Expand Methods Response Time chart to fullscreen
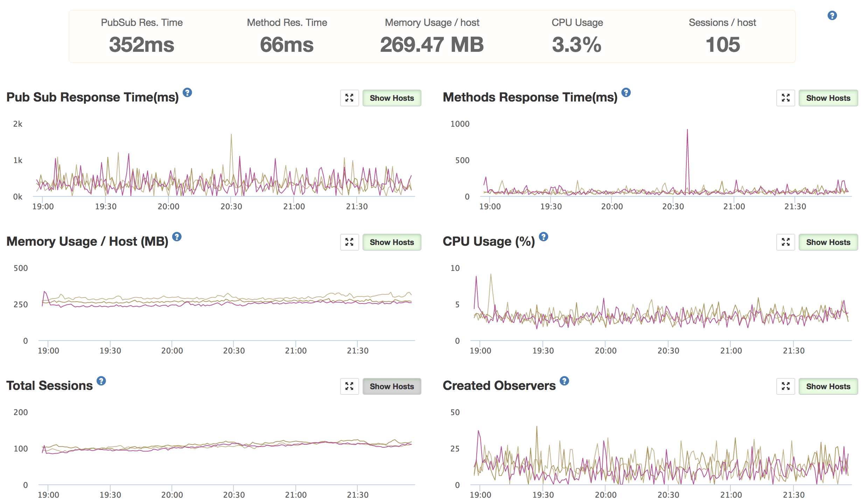 (786, 98)
